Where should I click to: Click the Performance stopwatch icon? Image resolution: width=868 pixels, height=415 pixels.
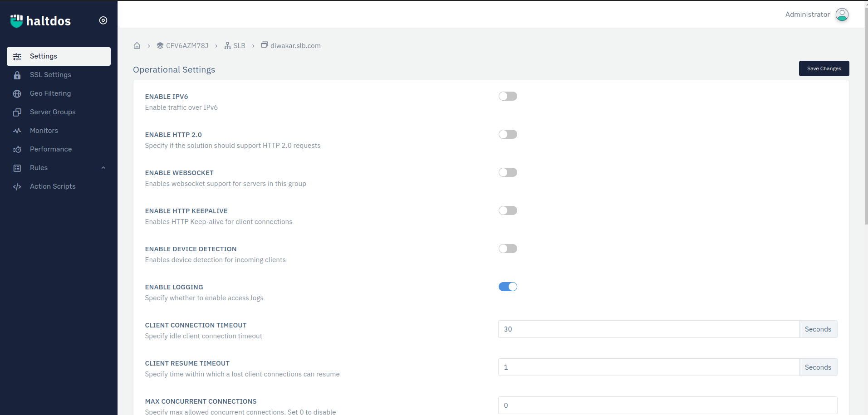tap(17, 150)
